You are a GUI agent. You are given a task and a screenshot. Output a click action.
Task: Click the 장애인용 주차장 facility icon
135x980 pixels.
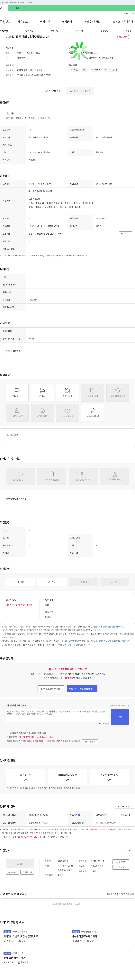point(20,476)
